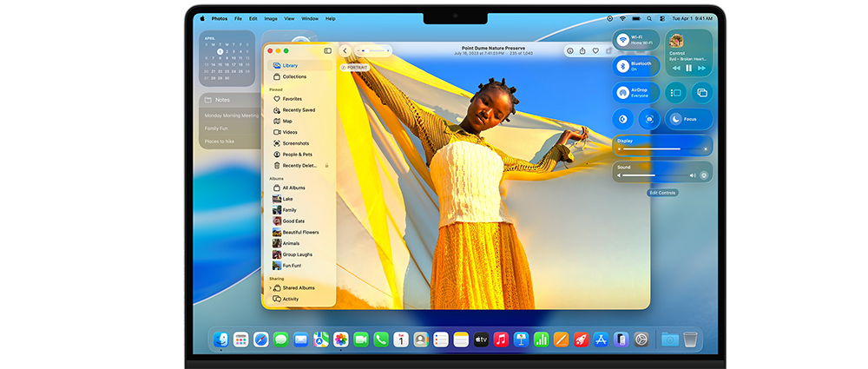Open Screenshots in the sidebar
Screen dimensions: 868x369
point(300,143)
